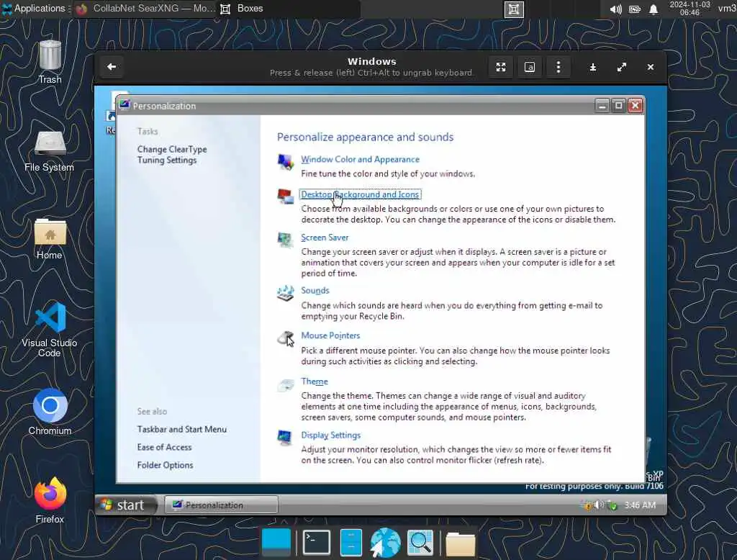Open the magnifier search dock icon

tap(420, 542)
